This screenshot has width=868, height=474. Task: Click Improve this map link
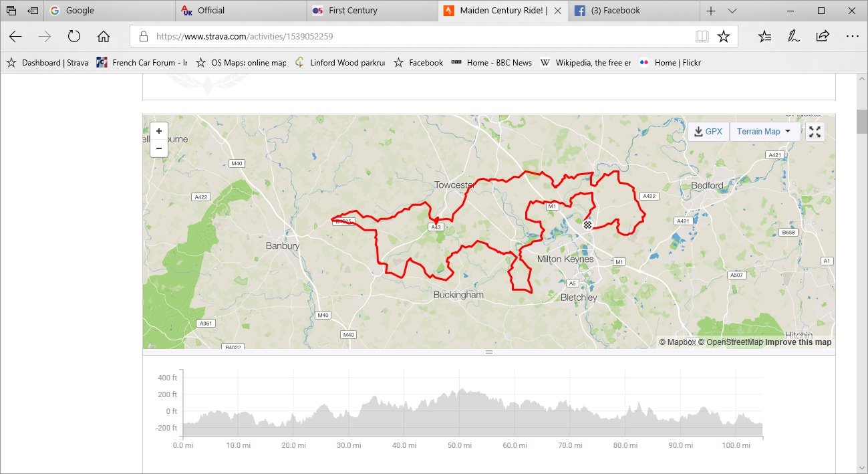799,342
